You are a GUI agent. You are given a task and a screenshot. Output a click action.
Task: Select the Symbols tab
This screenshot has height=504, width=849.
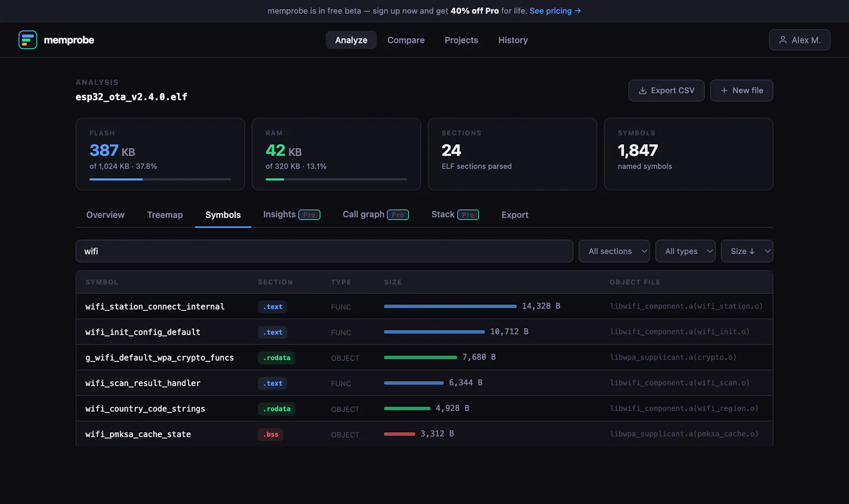click(223, 215)
